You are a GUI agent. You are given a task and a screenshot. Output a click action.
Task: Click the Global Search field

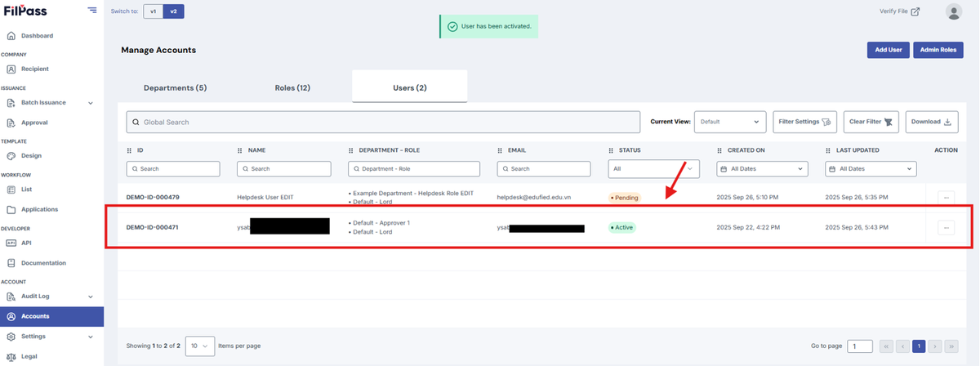coord(383,122)
